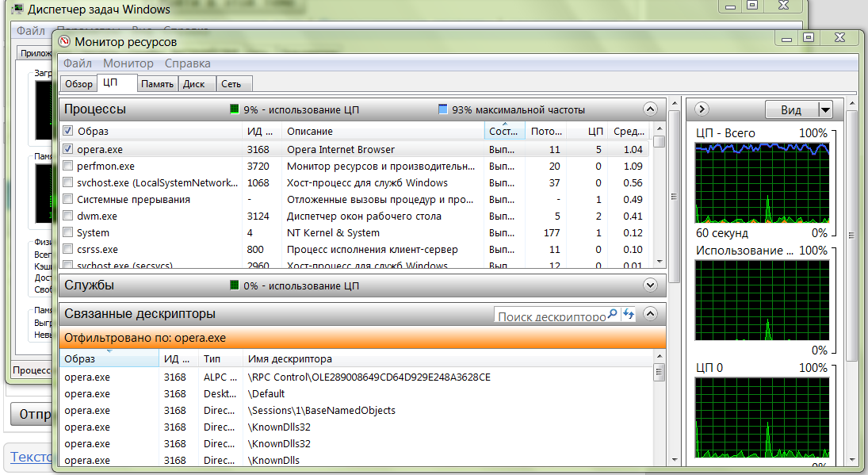This screenshot has height=475, width=868.
Task: Click the Resource Monitor title bar icon
Action: [65, 41]
